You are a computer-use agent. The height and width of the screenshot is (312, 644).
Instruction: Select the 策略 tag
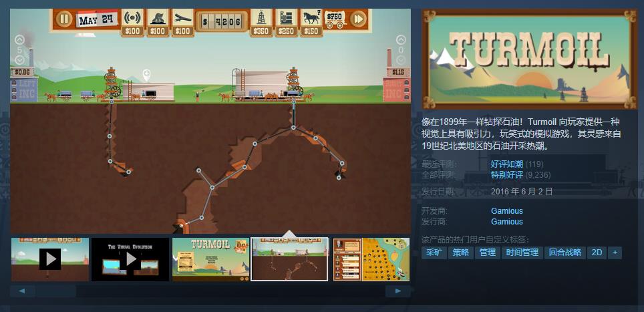tap(461, 253)
